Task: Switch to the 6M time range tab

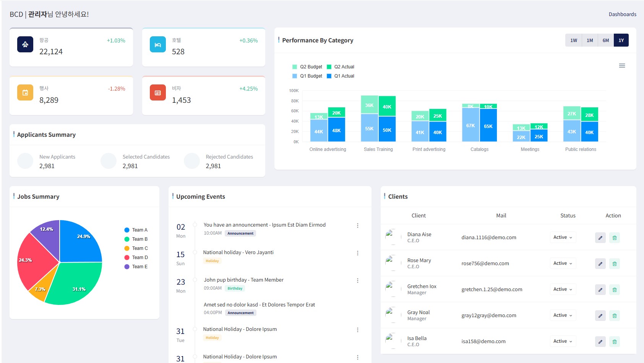Action: pyautogui.click(x=605, y=40)
